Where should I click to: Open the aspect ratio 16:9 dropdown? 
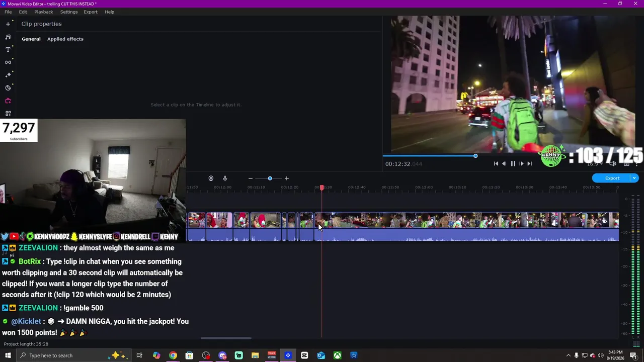[x=594, y=163]
